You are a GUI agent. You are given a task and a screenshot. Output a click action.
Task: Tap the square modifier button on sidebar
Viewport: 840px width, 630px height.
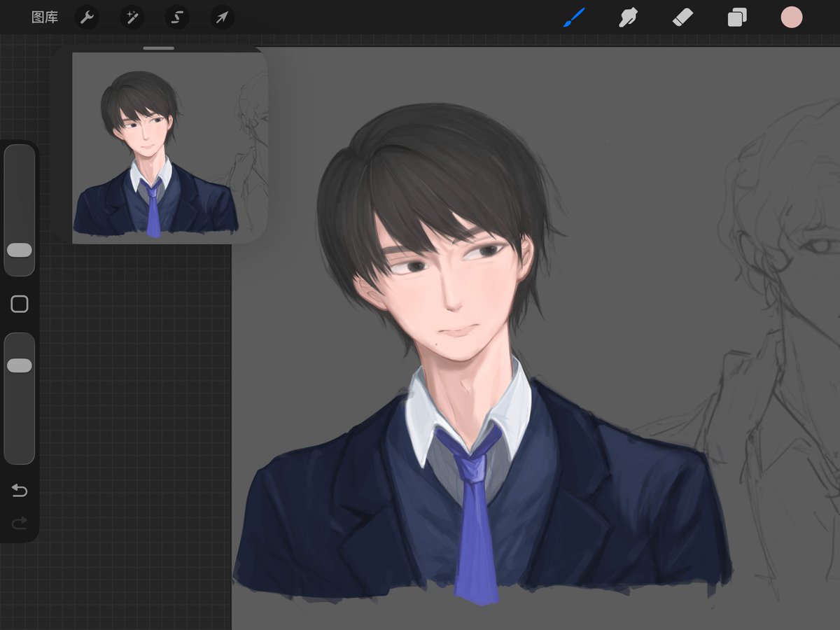tap(20, 304)
